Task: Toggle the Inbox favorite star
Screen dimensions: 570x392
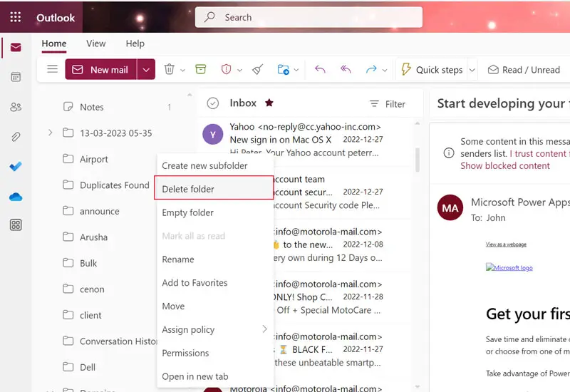Action: [269, 103]
